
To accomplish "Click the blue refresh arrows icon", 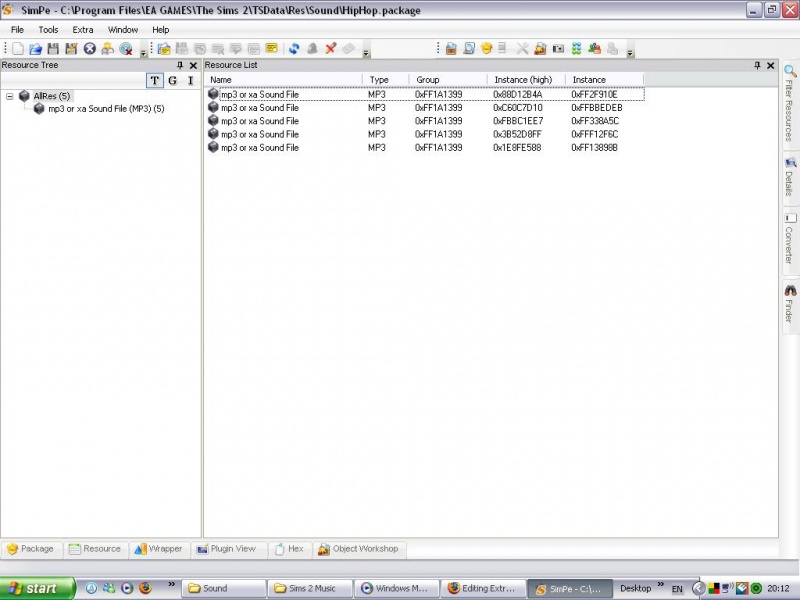I will point(294,48).
